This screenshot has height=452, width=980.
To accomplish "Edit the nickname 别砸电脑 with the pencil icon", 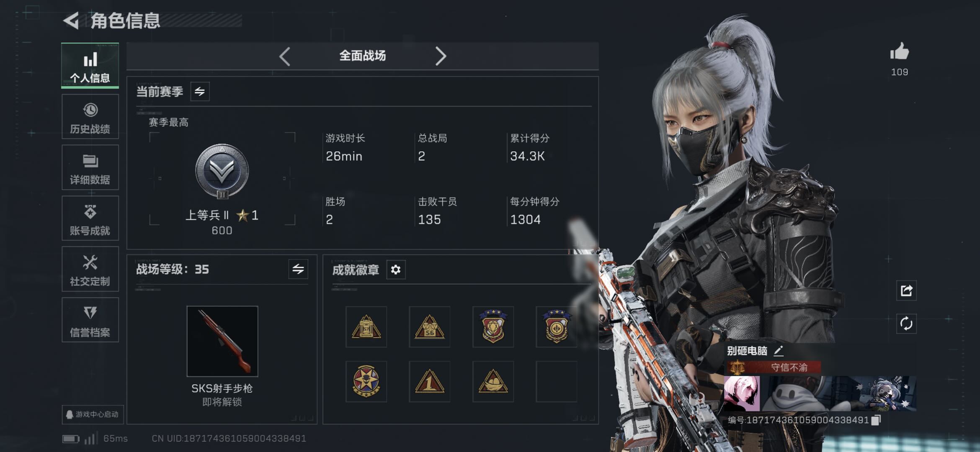I will point(778,351).
